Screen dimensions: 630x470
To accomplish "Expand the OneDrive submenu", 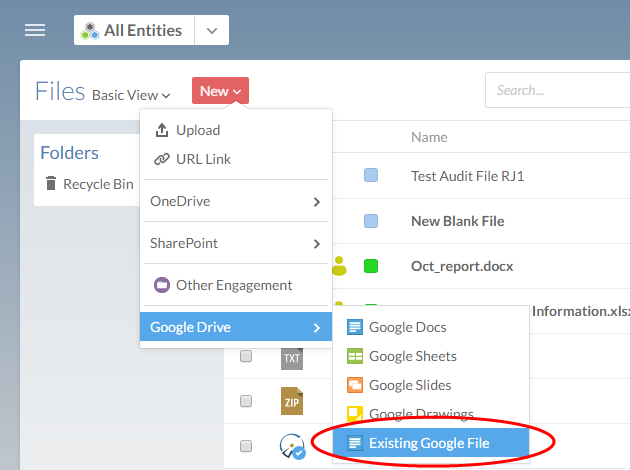I will click(235, 201).
